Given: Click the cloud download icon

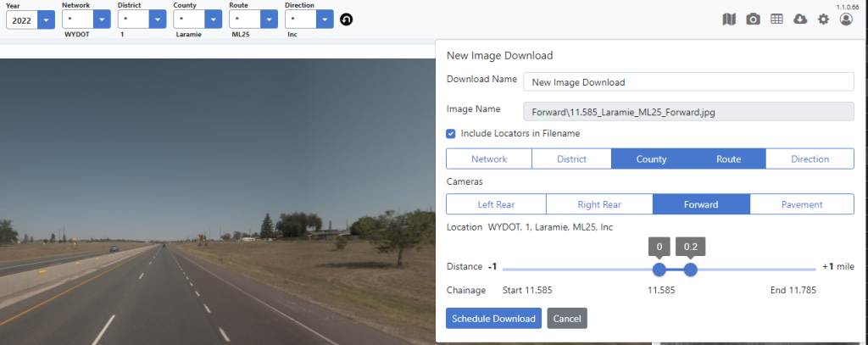Looking at the screenshot, I should [799, 19].
